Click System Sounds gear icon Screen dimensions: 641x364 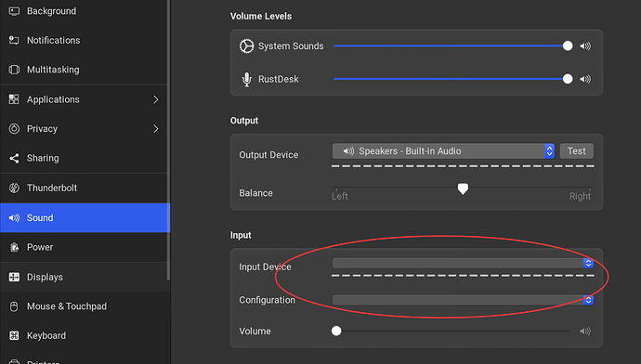(x=246, y=46)
